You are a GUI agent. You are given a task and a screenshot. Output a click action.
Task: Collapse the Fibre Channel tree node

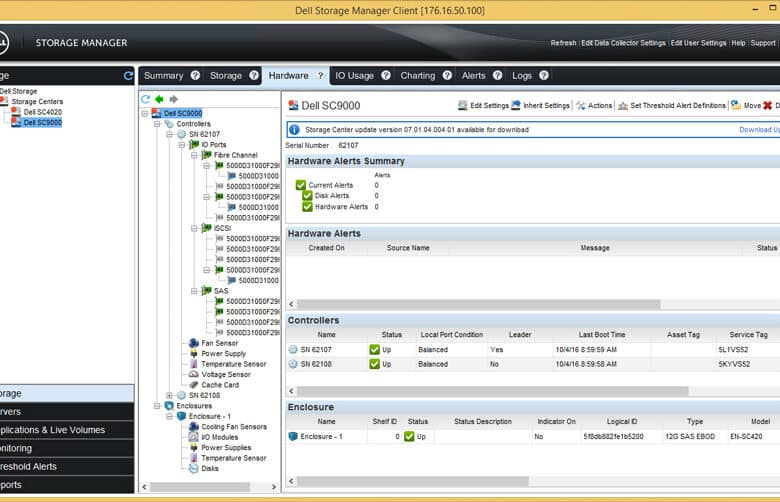pos(195,155)
